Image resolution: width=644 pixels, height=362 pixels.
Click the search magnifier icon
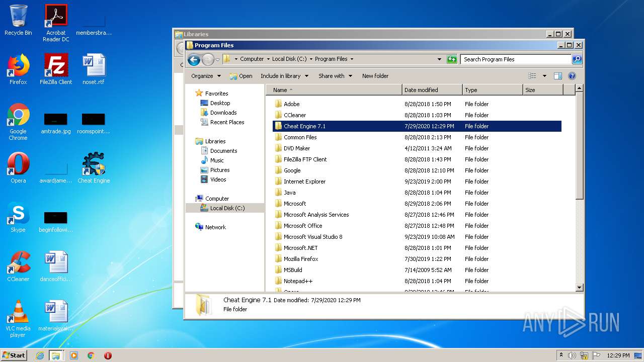[x=577, y=59]
